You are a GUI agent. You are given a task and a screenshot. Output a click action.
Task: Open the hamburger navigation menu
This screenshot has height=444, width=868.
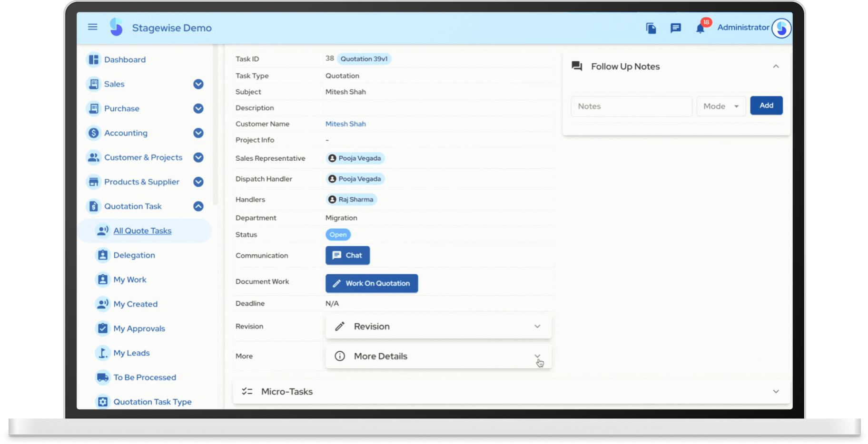[x=93, y=27]
